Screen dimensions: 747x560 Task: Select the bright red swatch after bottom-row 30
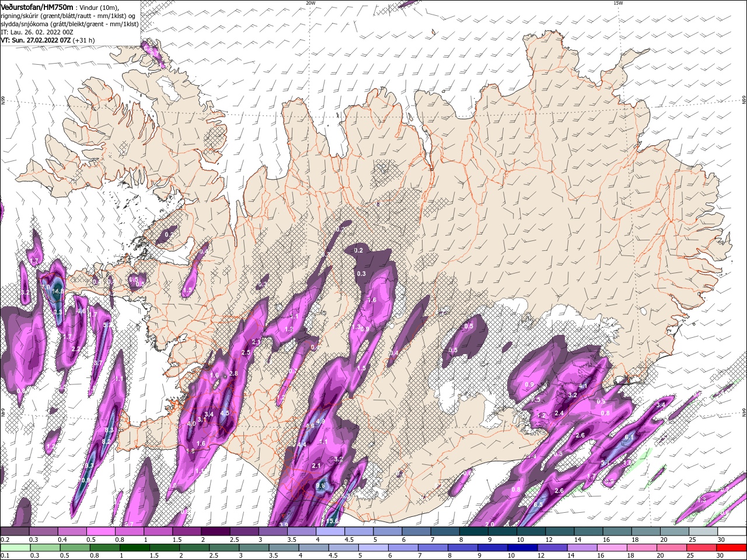(x=732, y=548)
